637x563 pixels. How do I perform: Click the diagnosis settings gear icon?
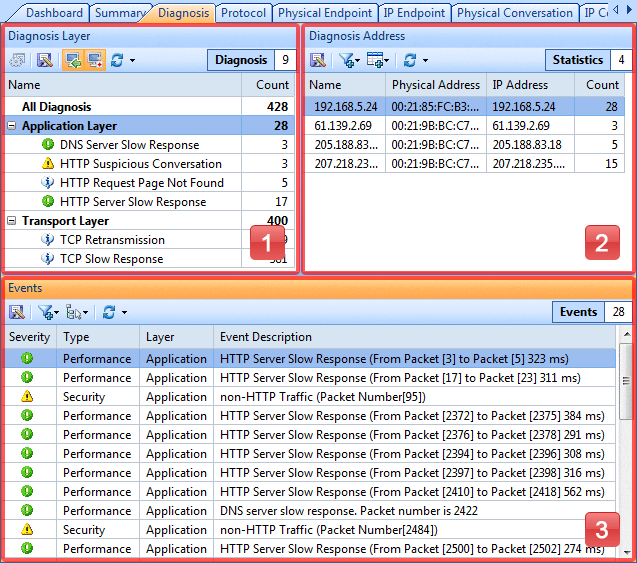coord(17,61)
